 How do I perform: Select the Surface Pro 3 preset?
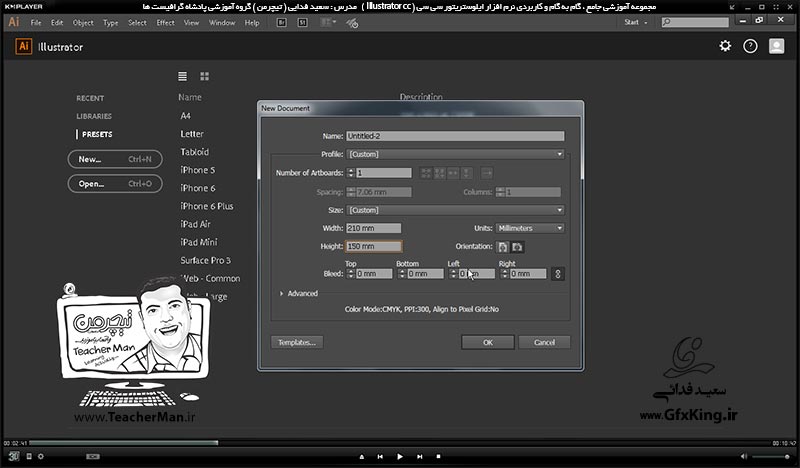point(205,260)
